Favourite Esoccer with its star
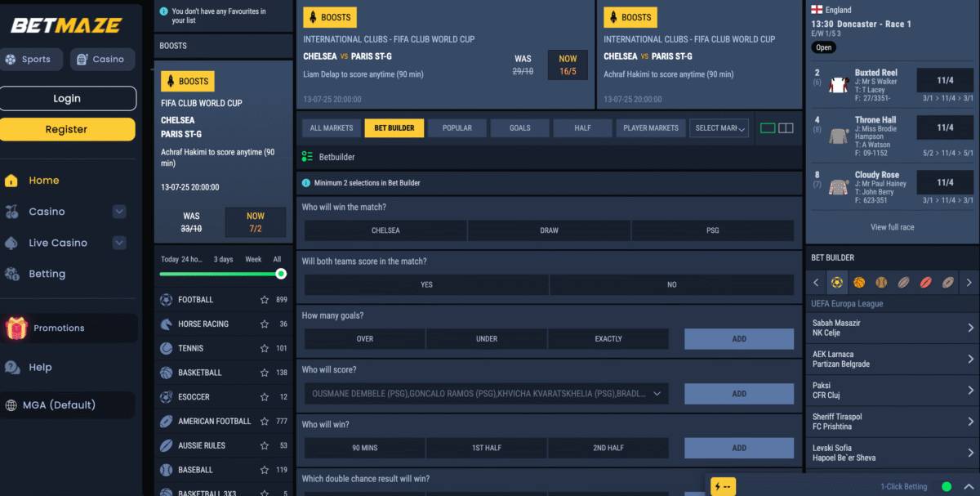Screen dimensions: 980x496 tap(264, 397)
